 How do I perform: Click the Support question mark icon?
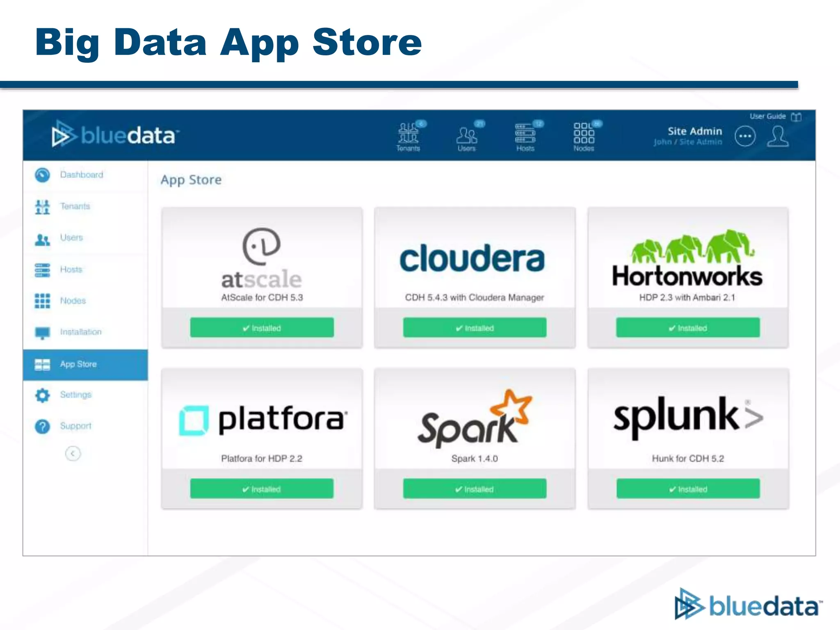point(42,427)
